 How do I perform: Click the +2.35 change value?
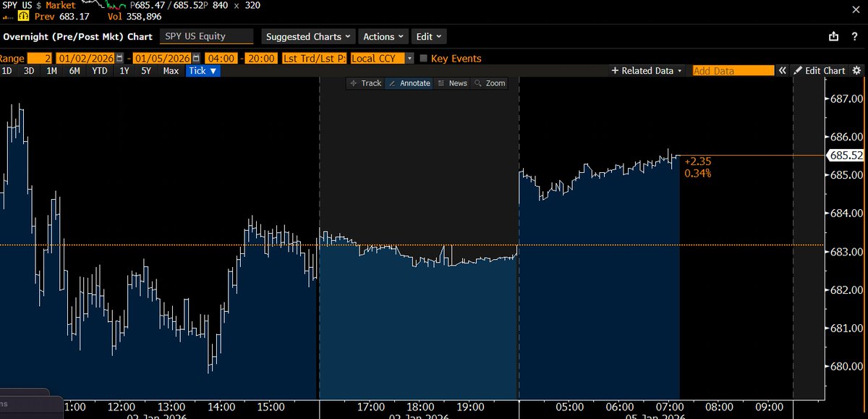[697, 161]
